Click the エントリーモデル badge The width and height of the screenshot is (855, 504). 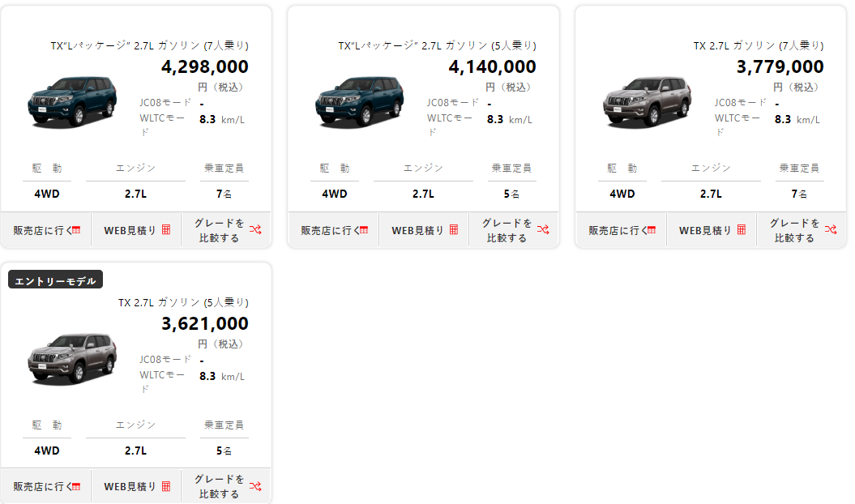pyautogui.click(x=55, y=280)
